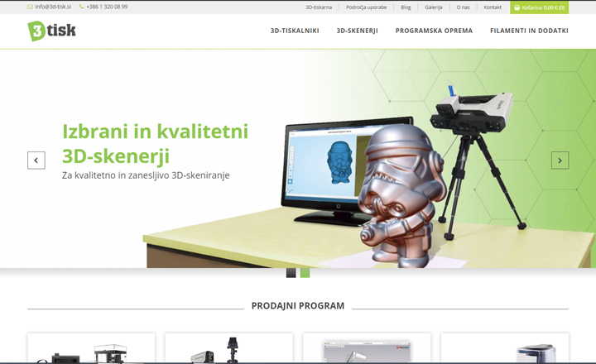Click the phone handset icon
Viewport: 596px width, 364px height.
pos(81,7)
